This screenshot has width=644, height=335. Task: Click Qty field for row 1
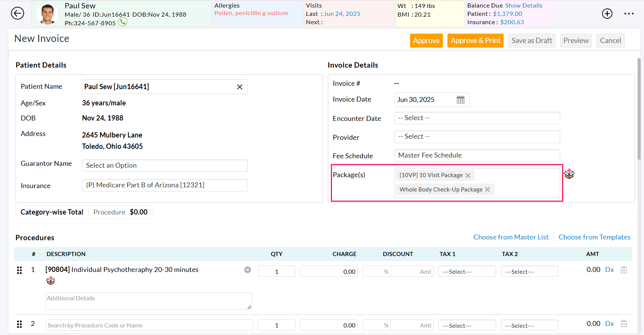[277, 272]
